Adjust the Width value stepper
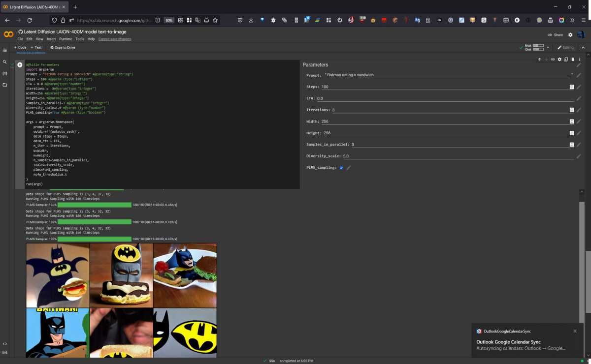The image size is (591, 364). pos(572,121)
